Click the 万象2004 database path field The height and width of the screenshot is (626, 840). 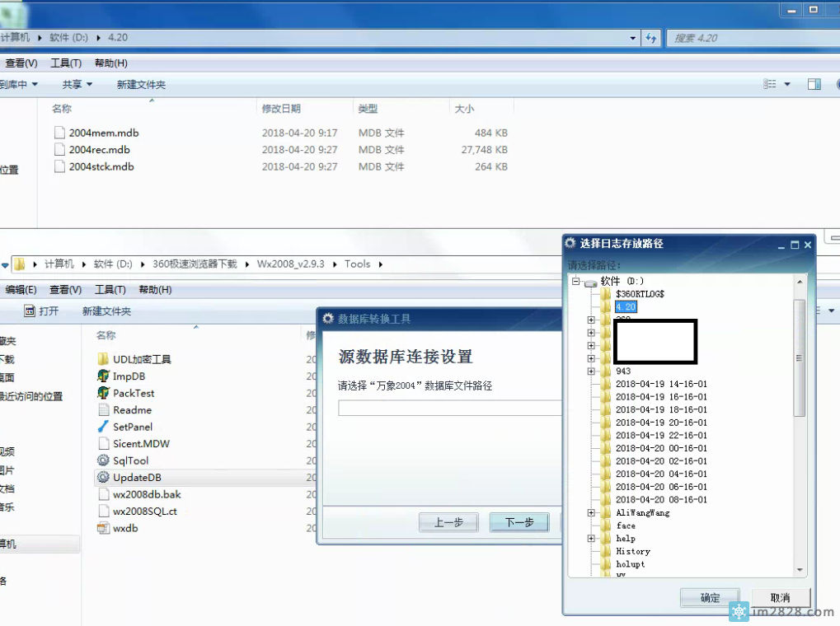click(449, 409)
